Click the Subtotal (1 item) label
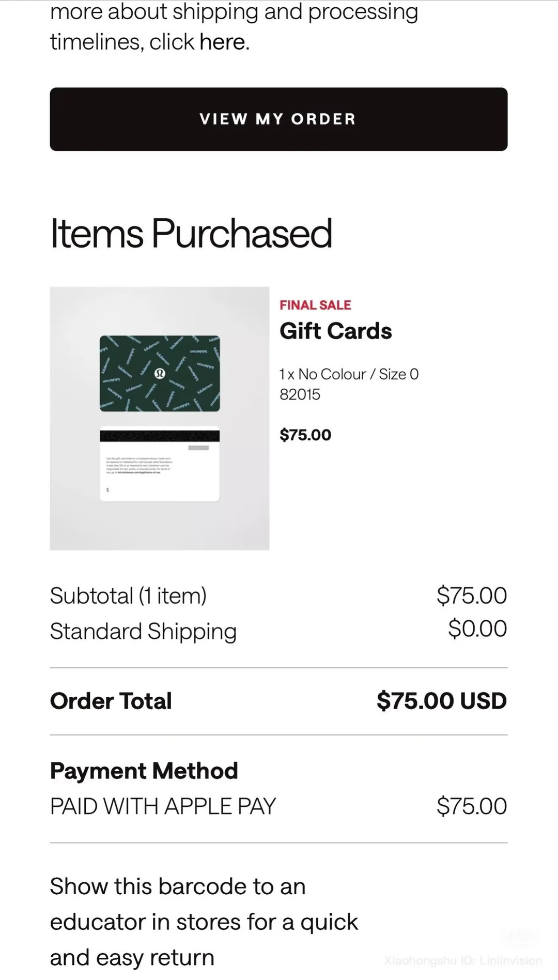The height and width of the screenshot is (980, 558). tap(128, 595)
